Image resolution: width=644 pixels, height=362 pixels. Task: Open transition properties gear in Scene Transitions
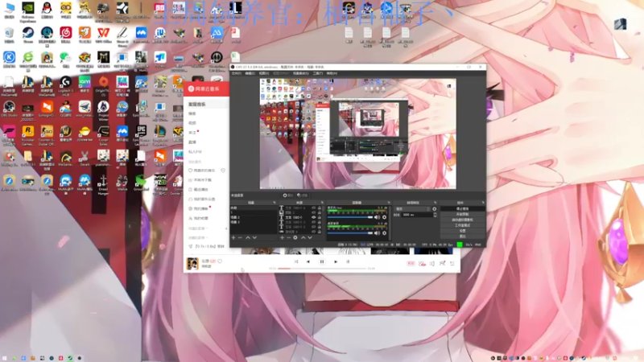point(434,209)
